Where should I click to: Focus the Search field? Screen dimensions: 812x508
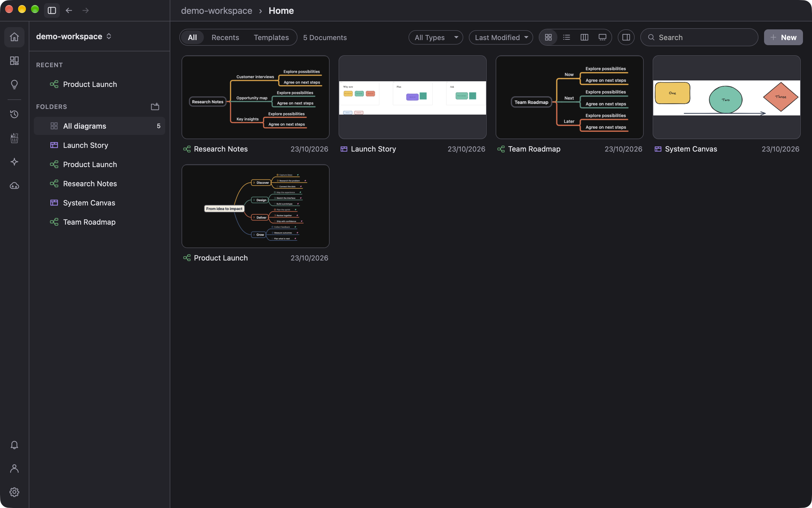pos(699,37)
